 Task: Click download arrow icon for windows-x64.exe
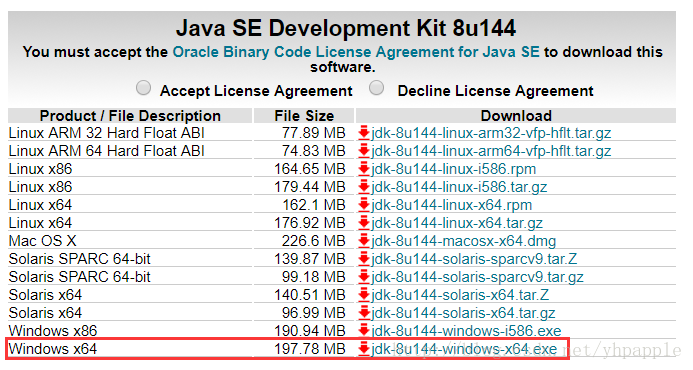(364, 349)
